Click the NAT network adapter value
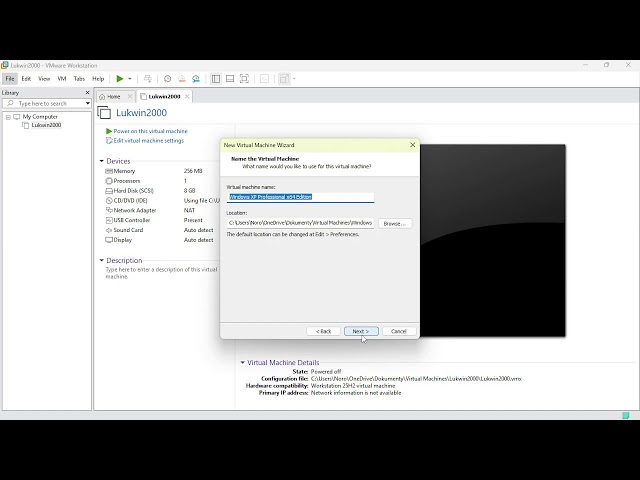The width and height of the screenshot is (640, 480). 189,210
